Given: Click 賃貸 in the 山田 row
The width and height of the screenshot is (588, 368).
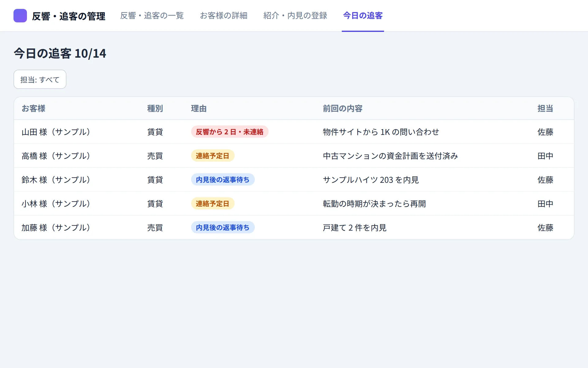Looking at the screenshot, I should pos(155,132).
